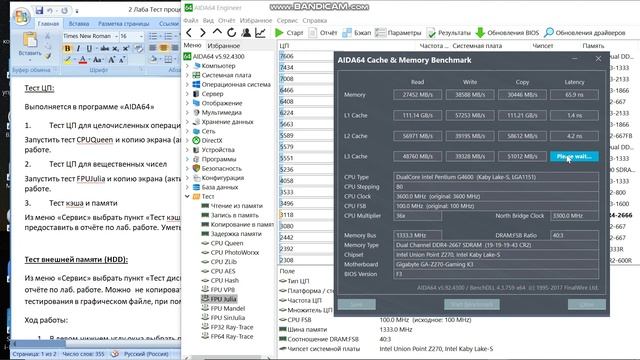This screenshot has height=360, width=640.
Task: Click the L1 Cache Write value field
Action: (470, 116)
